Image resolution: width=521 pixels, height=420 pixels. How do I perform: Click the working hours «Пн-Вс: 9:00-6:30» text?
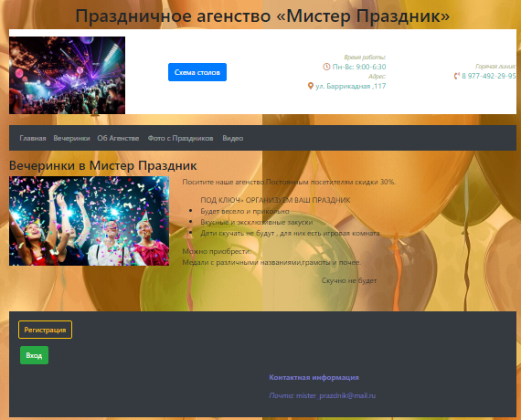359,67
